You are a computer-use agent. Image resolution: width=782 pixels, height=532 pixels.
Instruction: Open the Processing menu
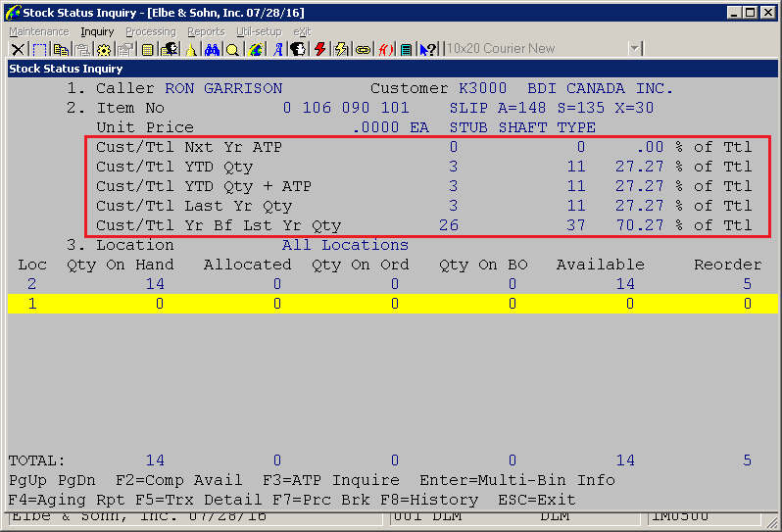(x=151, y=32)
